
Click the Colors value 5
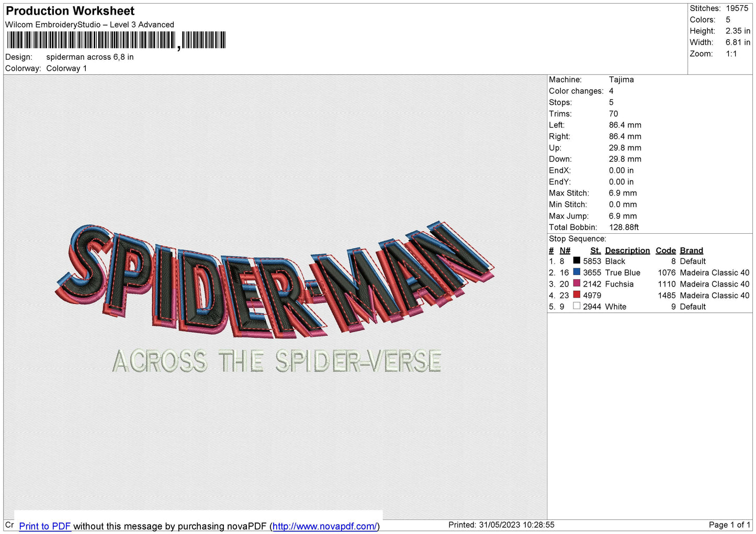[728, 20]
